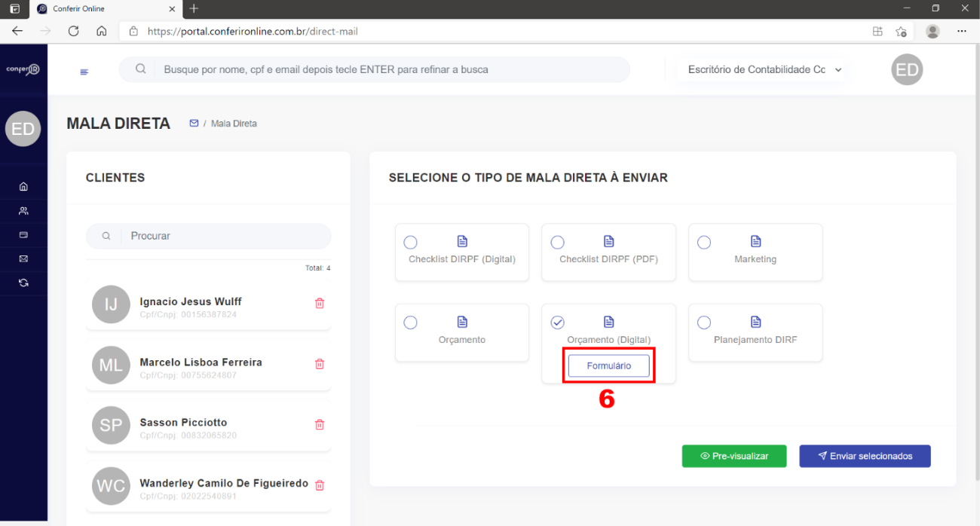
Task: Click the IJ client avatar
Action: pos(111,304)
